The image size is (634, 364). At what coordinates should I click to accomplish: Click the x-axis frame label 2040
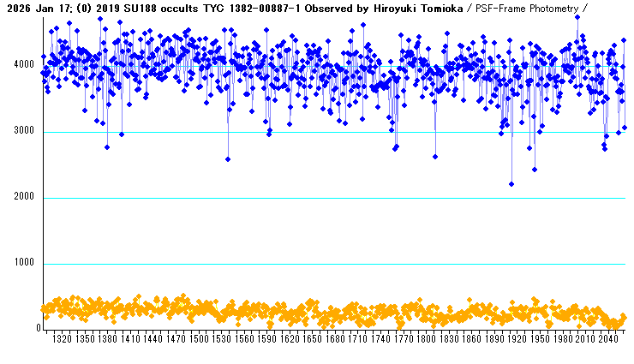click(x=608, y=340)
